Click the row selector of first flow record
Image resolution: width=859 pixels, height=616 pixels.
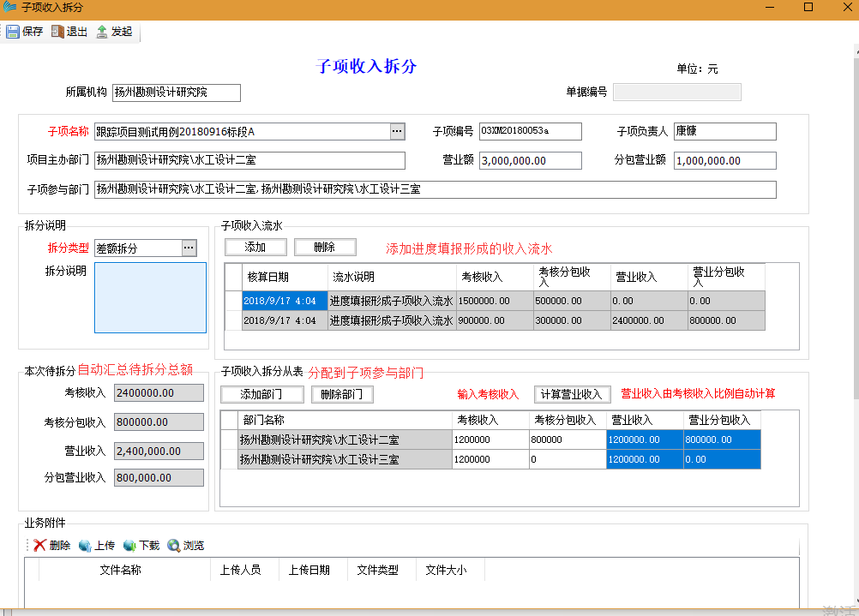(234, 302)
